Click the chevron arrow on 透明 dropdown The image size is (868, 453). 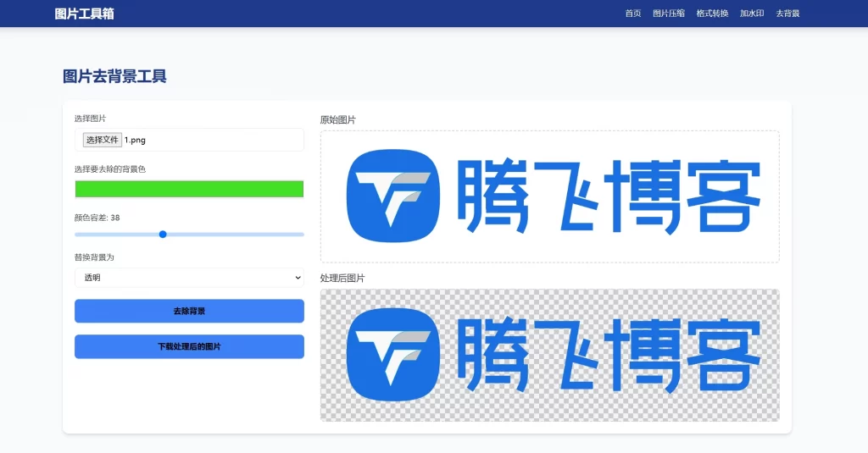[298, 278]
